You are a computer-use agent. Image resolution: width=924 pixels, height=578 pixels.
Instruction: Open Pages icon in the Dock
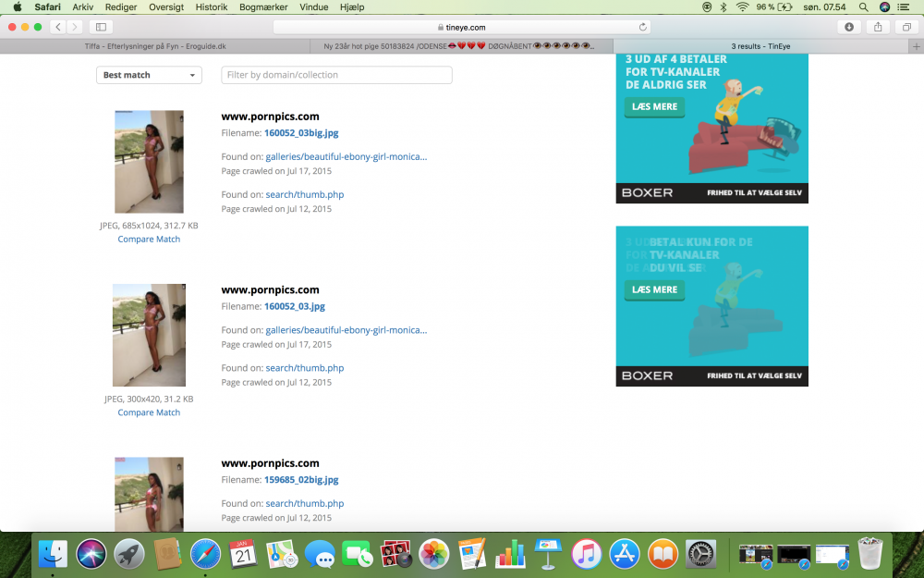(x=472, y=554)
